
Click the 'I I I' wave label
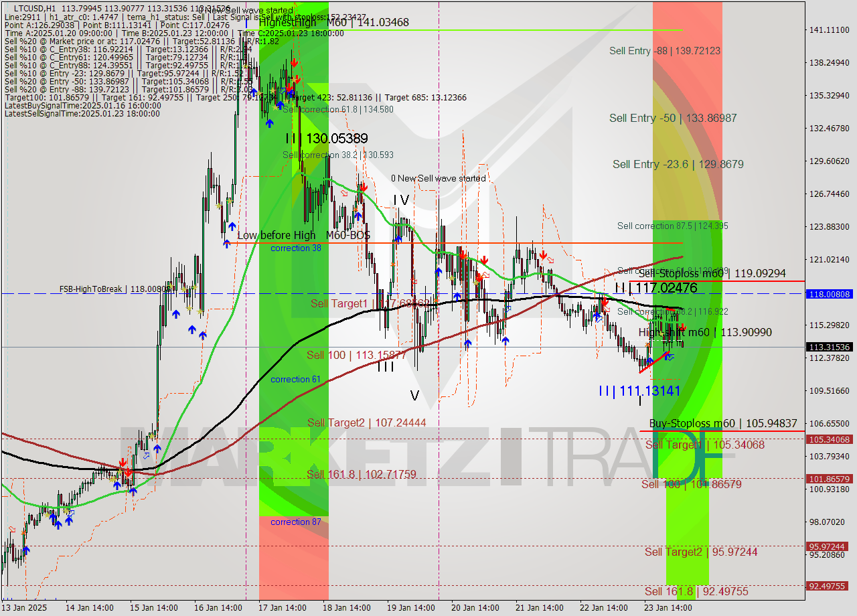[x=386, y=366]
